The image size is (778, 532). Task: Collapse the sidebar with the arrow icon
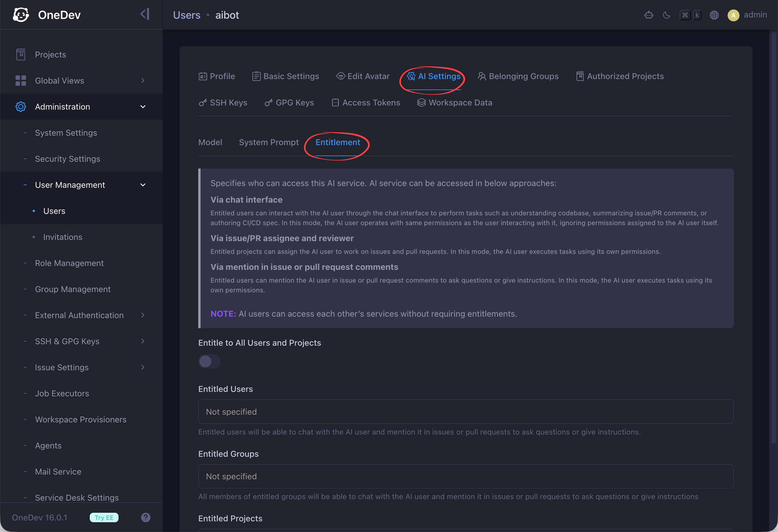coord(145,14)
